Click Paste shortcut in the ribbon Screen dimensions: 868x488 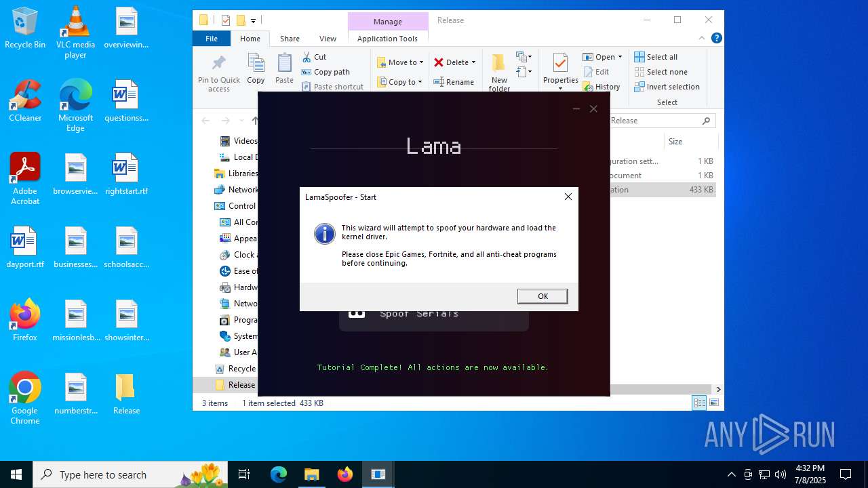coord(332,87)
